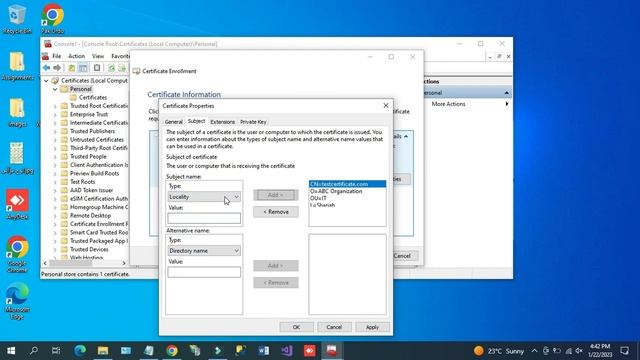
Task: Open AnyDesk from the taskbar
Action: pos(309,351)
